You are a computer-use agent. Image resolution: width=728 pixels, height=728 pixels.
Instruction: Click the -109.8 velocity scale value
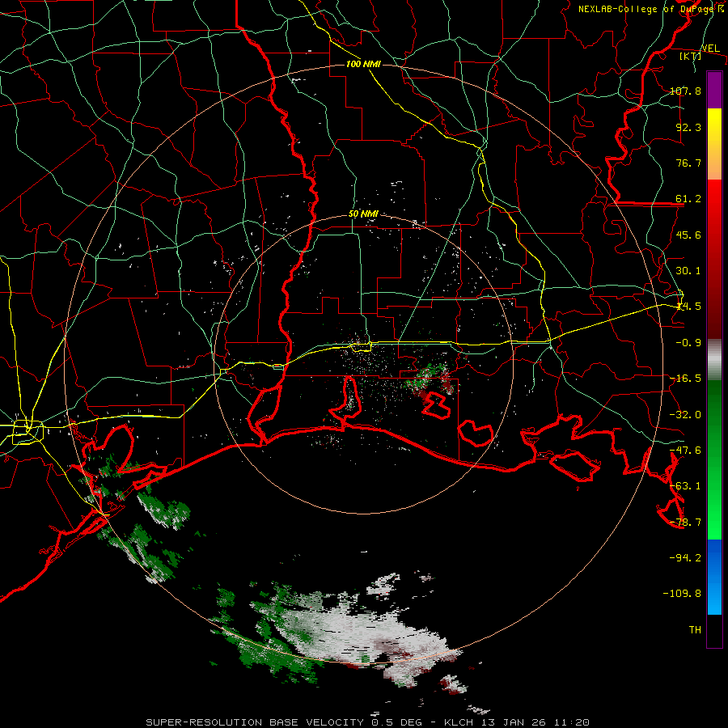[x=682, y=594]
